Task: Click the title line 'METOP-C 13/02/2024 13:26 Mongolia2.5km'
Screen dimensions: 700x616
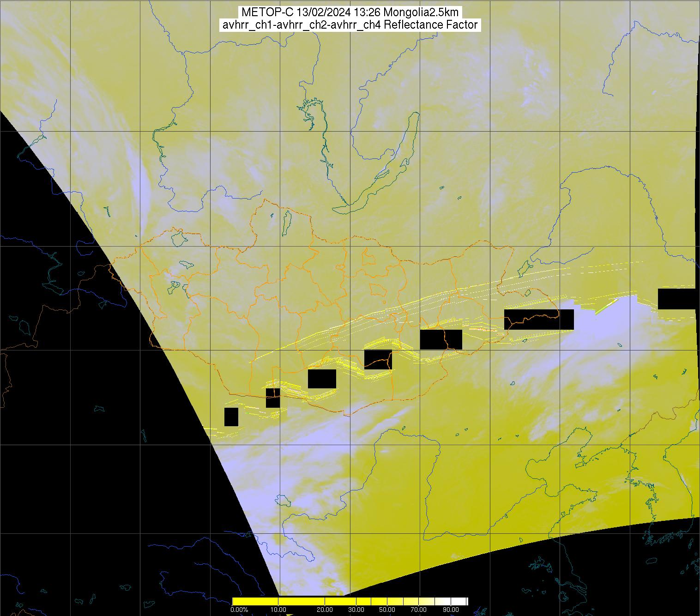Action: 350,12
